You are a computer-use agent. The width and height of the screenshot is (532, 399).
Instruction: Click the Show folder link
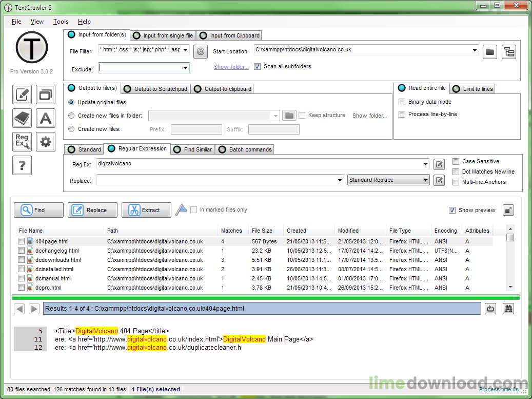tap(231, 67)
